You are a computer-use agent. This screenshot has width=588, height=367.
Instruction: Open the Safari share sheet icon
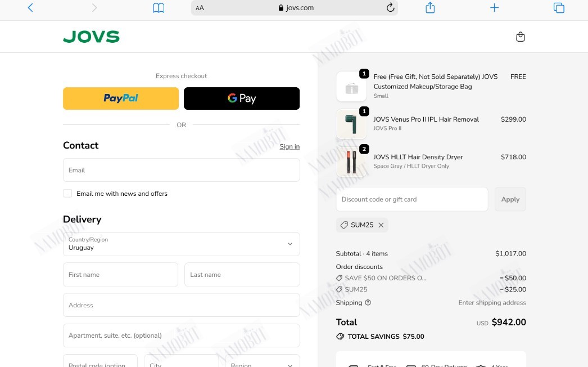pos(430,7)
